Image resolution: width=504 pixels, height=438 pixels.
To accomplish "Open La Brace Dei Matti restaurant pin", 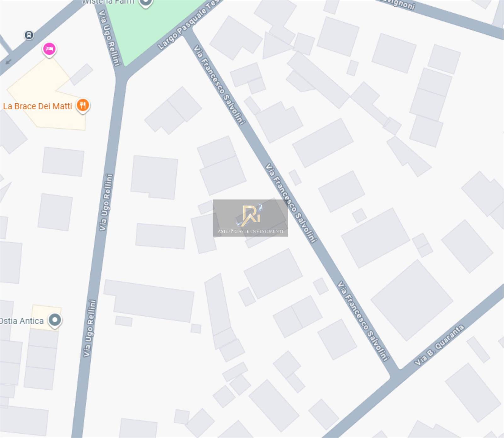I will 83,106.
